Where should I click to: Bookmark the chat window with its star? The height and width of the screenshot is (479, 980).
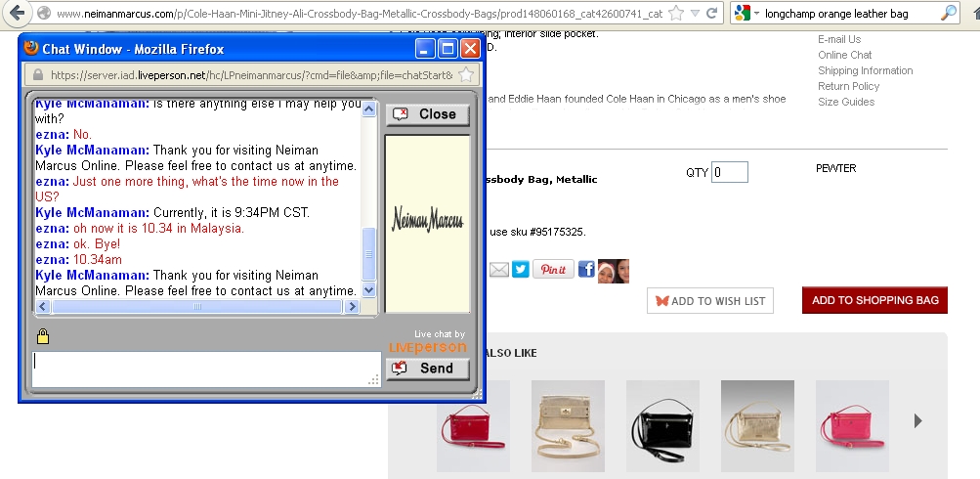click(x=466, y=75)
